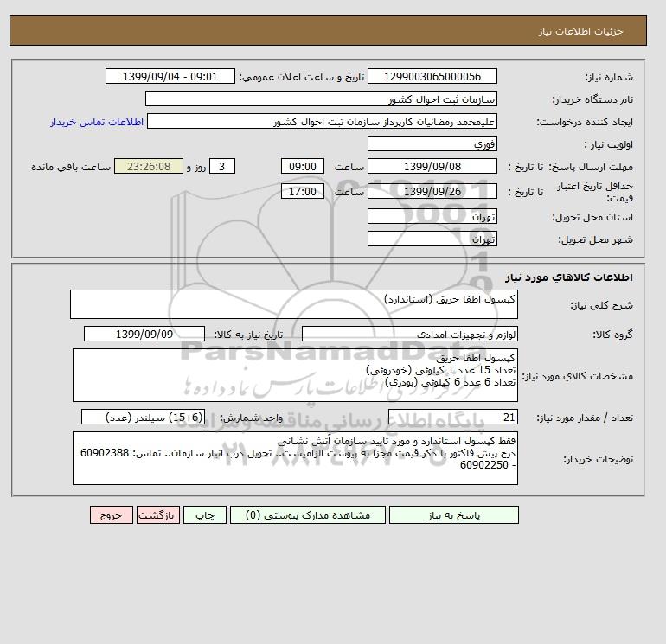Screen dimensions: 666x644
Task: Click 'تاریخ و ساعت اعلان عمومی:' label
Action: pyautogui.click(x=302, y=77)
